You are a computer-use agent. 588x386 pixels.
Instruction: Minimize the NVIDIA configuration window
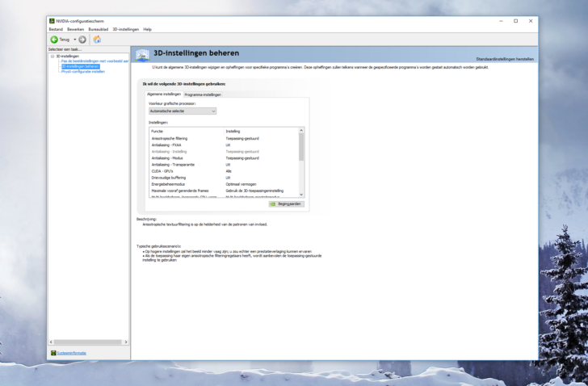click(x=501, y=21)
